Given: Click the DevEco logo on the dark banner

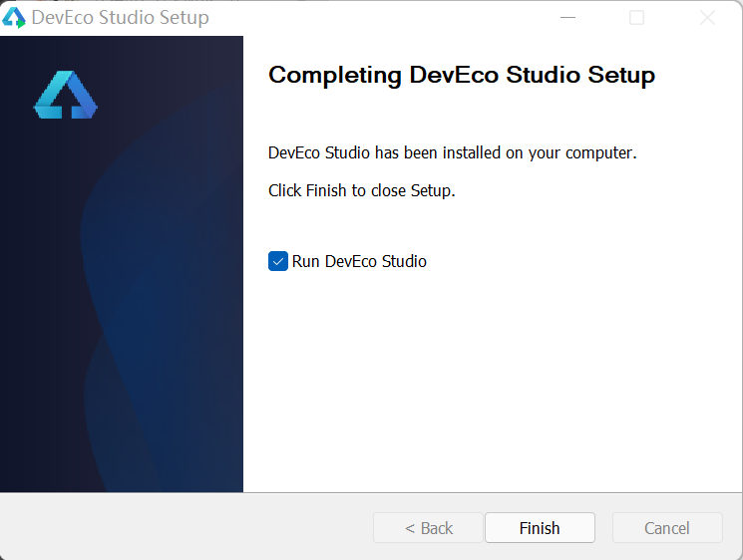Looking at the screenshot, I should (x=66, y=96).
